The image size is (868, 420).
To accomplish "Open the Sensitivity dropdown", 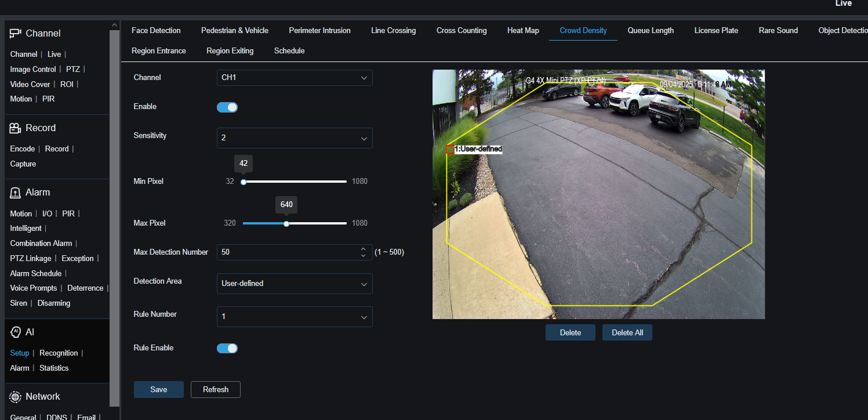I will click(295, 138).
